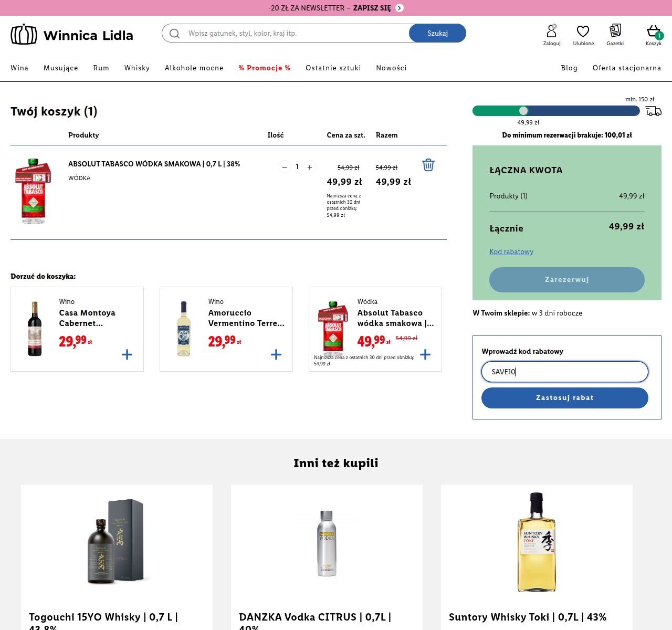This screenshot has height=630, width=672.
Task: Open the Whisky menu
Action: pos(137,68)
